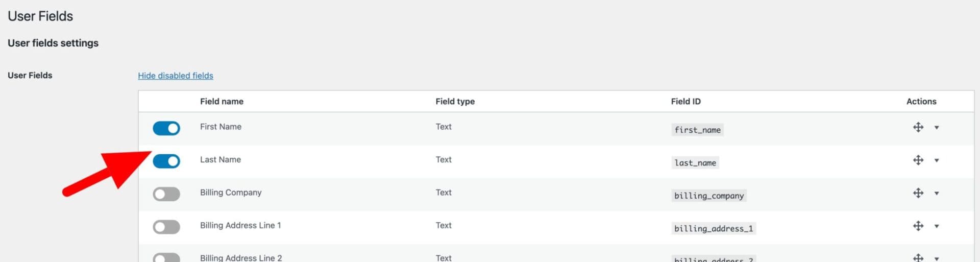Click the First Name row move handle
The width and height of the screenshot is (980, 262).
tap(918, 127)
